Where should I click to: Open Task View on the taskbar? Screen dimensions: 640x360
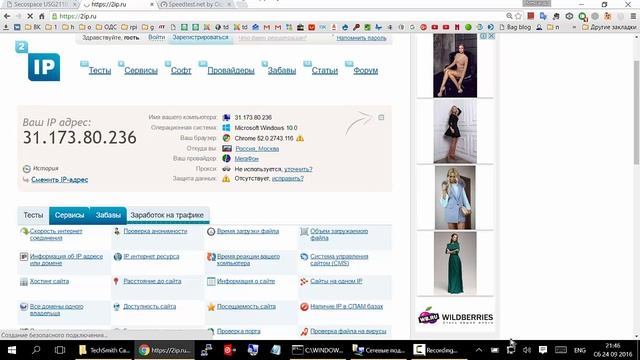pyautogui.click(x=60, y=350)
